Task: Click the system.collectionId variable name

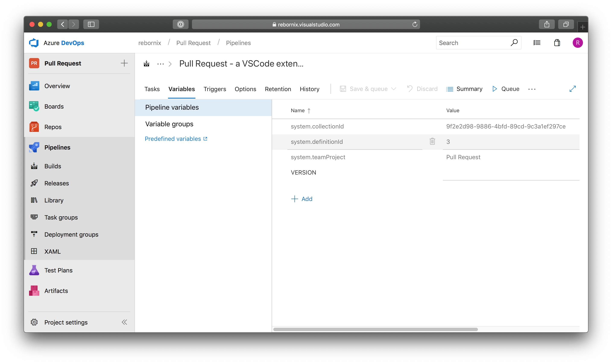Action: point(317,126)
